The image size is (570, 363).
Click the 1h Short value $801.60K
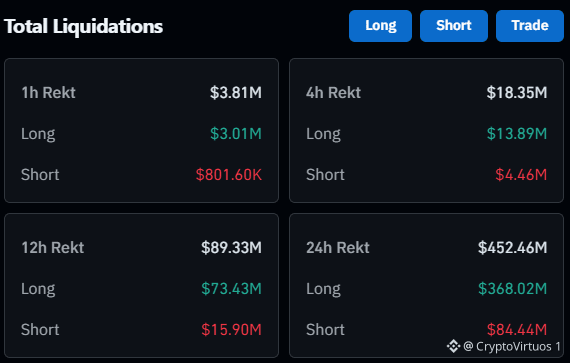(x=229, y=175)
